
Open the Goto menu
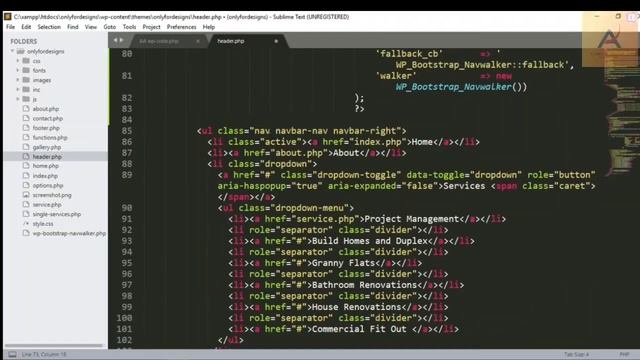[x=109, y=27]
